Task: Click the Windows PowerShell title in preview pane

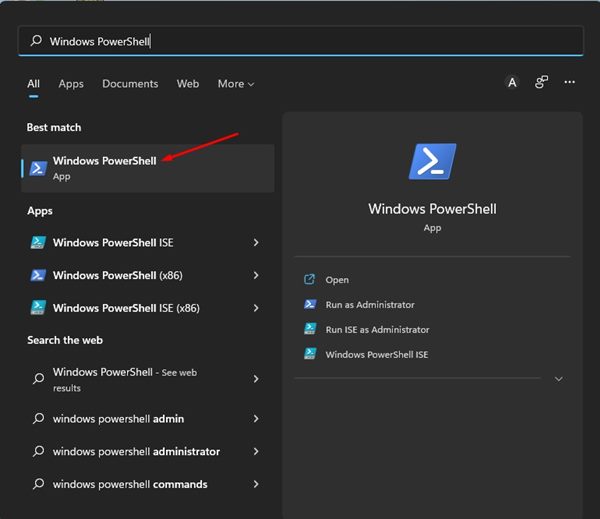Action: click(x=432, y=209)
